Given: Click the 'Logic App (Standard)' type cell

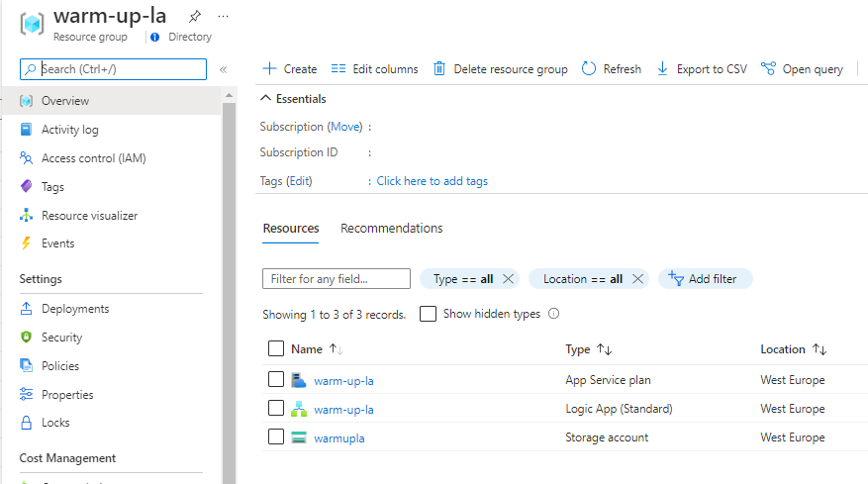Looking at the screenshot, I should 619,409.
